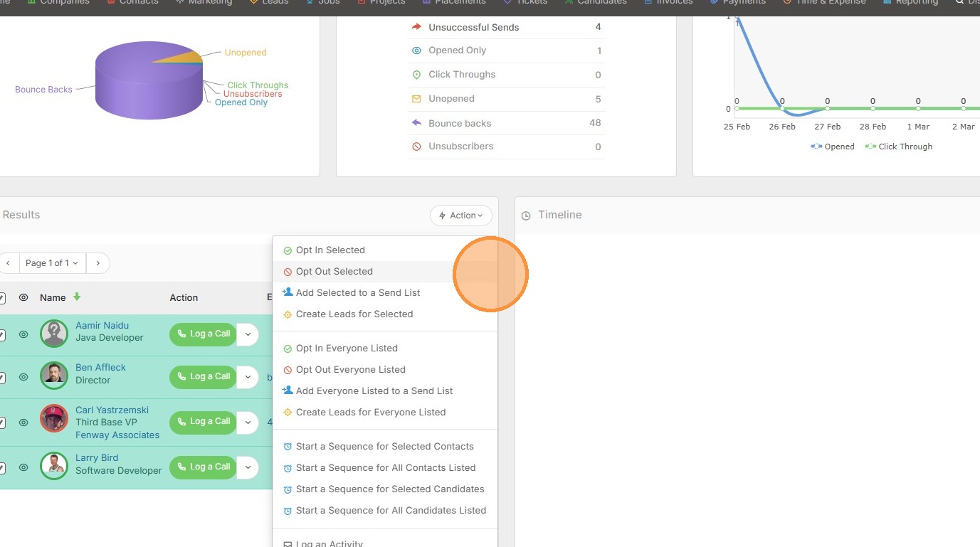This screenshot has height=547, width=980.
Task: Expand the dropdown next to Ben Affleck's Log a Call
Action: (248, 376)
